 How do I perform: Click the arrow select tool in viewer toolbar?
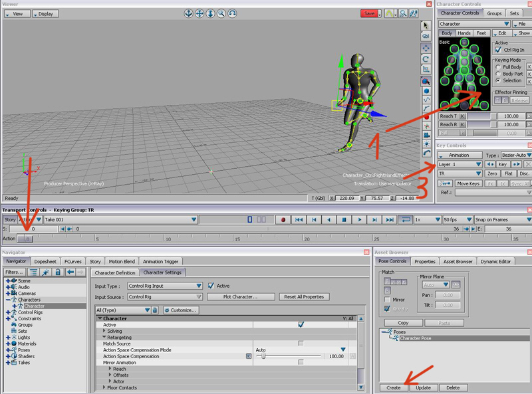pos(426,25)
